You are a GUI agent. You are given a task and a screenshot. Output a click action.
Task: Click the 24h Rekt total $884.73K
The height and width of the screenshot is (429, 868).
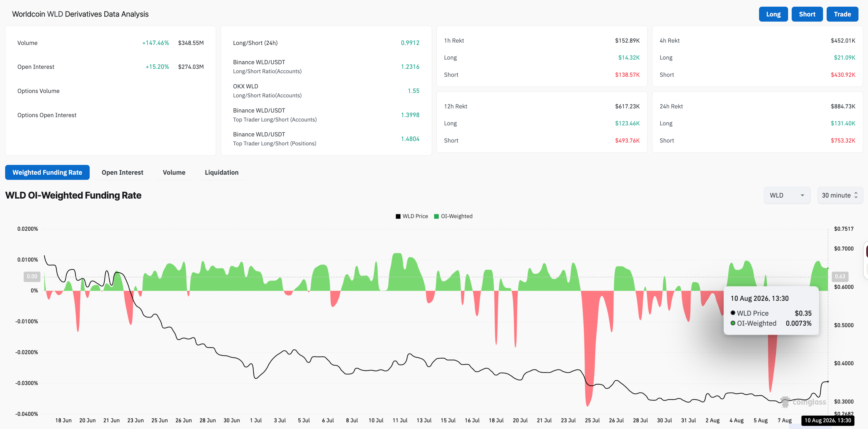click(843, 106)
